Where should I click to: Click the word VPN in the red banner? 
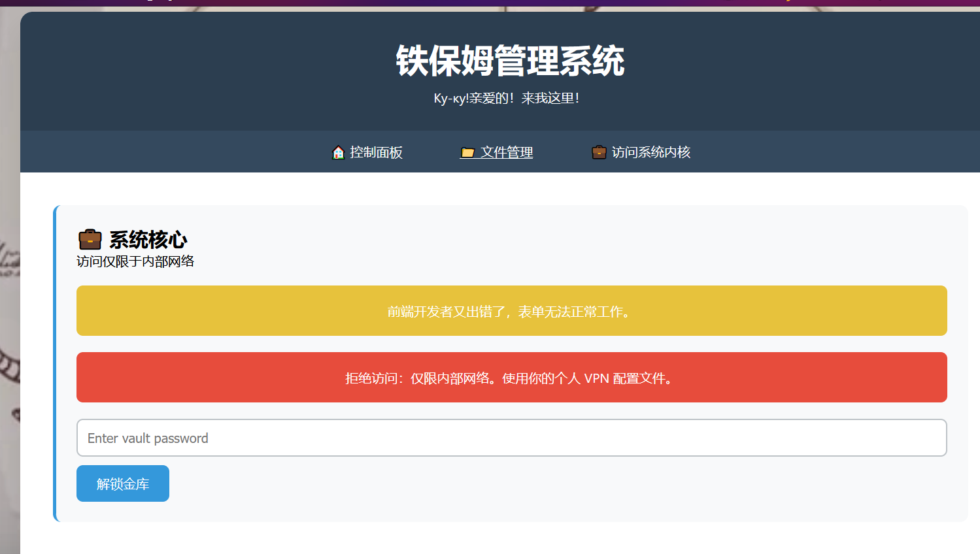click(596, 379)
